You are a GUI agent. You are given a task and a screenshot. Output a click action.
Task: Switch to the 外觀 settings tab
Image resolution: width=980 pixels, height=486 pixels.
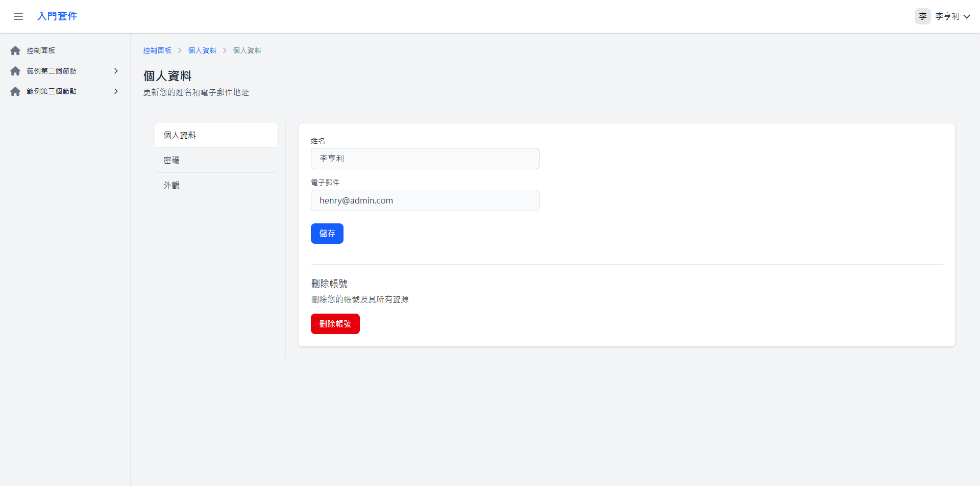coord(216,185)
